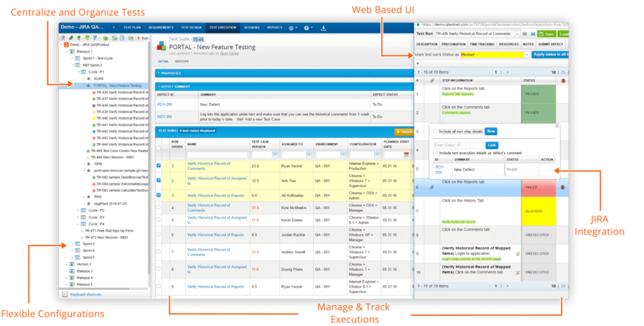Click the test suite cubes icon beside PORTAL title
Viewport: 644px width, 326px height.
coord(162,46)
